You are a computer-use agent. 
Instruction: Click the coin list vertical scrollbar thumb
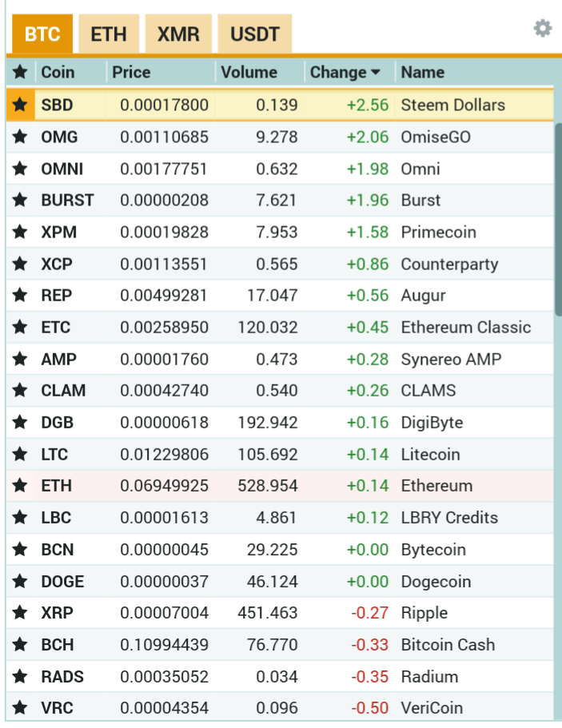(x=558, y=220)
